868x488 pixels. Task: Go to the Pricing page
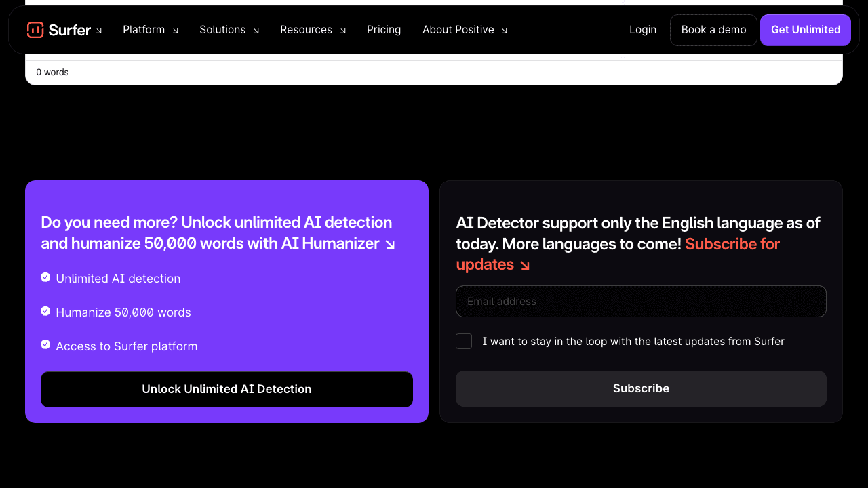click(x=384, y=30)
